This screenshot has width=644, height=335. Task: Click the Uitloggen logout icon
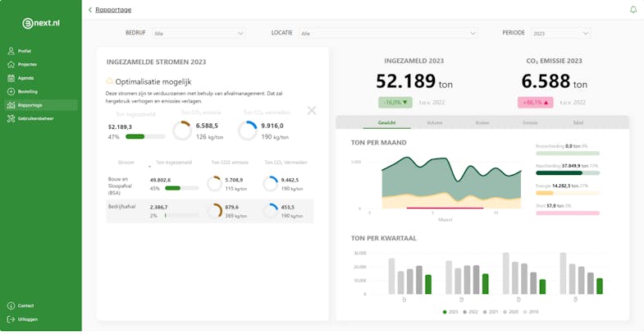[11, 319]
